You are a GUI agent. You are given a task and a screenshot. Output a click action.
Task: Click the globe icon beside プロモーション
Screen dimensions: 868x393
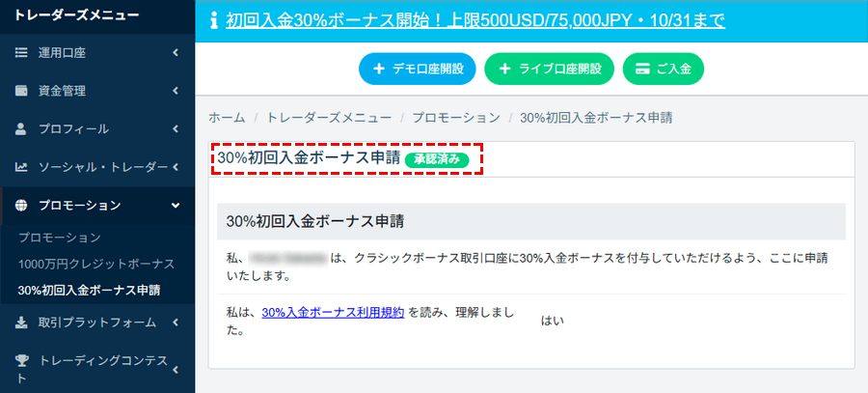(21, 205)
